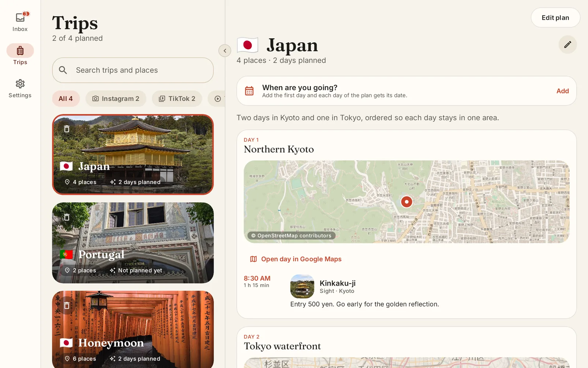Open the Kinkaku-ji place thumbnail
Viewport: 588px width, 368px height.
coord(302,286)
